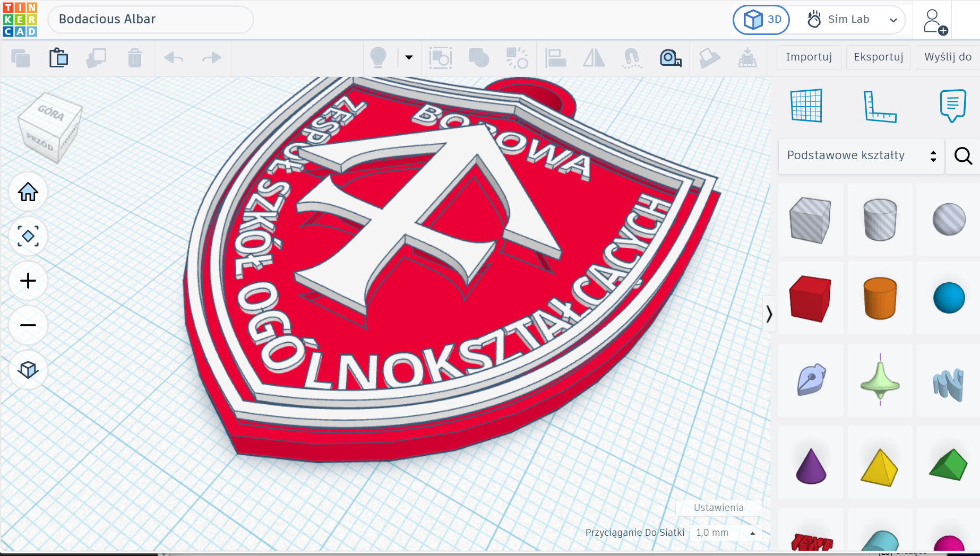This screenshot has height=556, width=980.
Task: Open the Przyciąganie Do Siatki 1,0 mm dropdown
Action: (726, 533)
